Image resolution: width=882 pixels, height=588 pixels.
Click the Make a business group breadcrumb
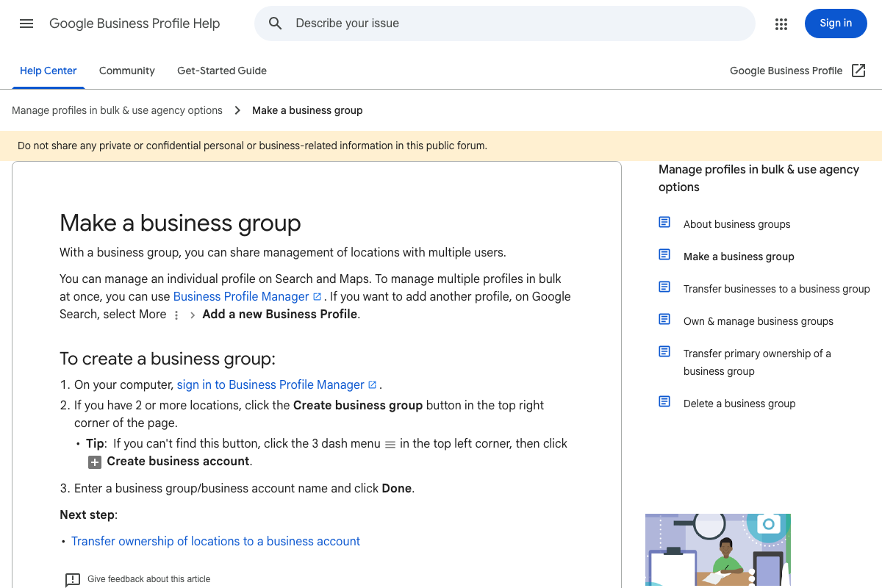(307, 110)
